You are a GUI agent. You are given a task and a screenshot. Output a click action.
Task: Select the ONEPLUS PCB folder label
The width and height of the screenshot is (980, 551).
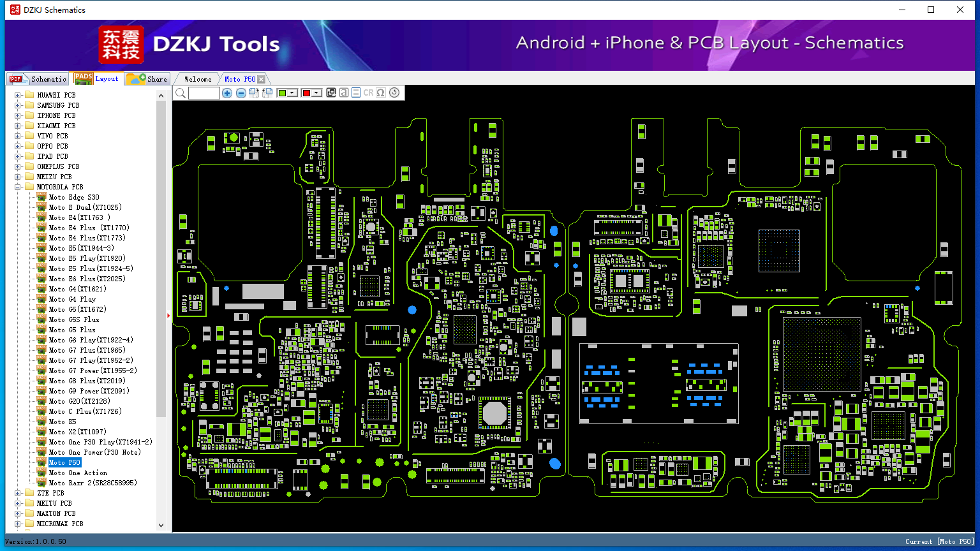point(58,166)
